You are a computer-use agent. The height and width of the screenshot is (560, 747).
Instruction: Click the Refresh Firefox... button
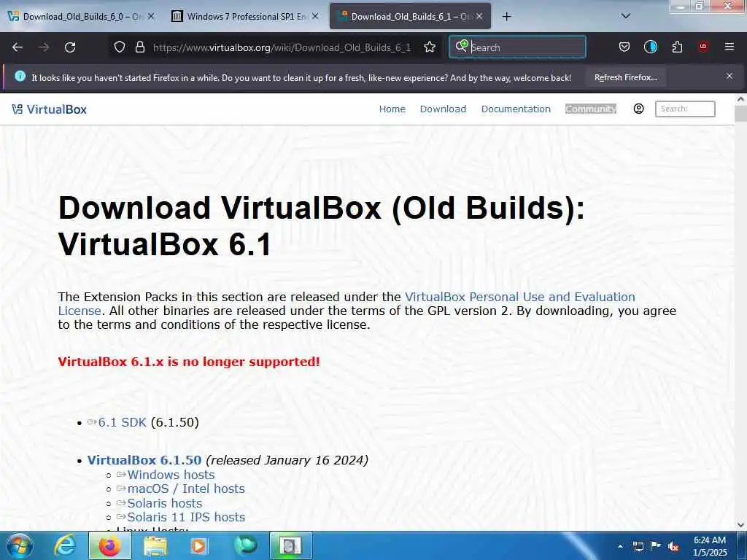tap(625, 77)
